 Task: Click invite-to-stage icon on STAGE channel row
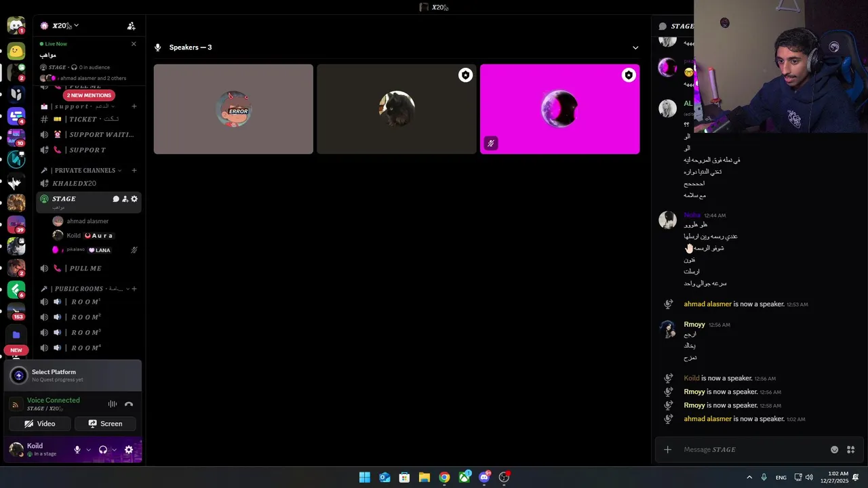[125, 199]
